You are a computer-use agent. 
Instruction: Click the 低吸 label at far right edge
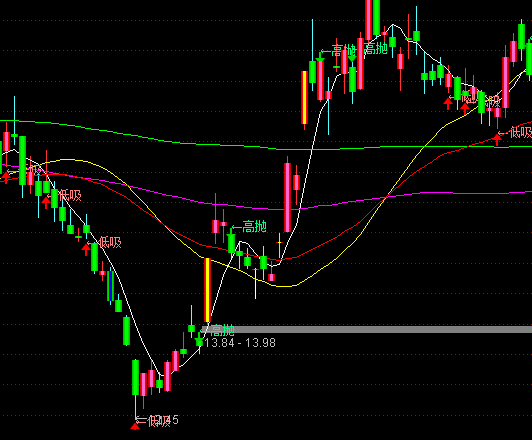point(521,132)
